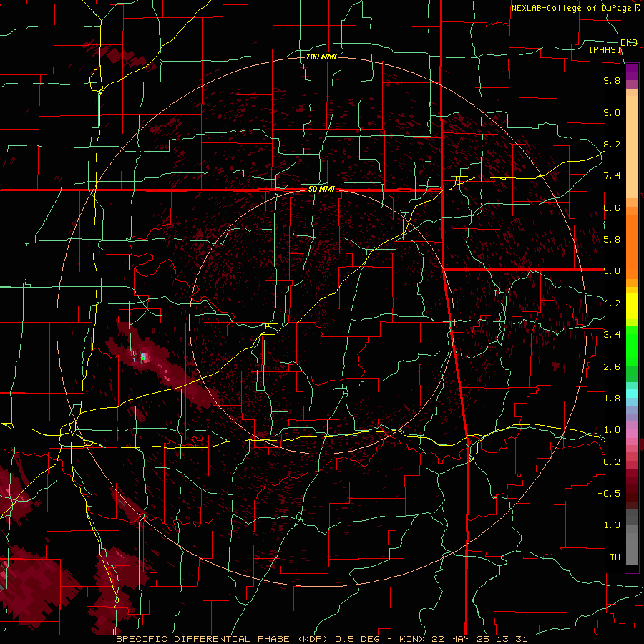This screenshot has height=644, width=644.
Task: Click the cyan-white high KDP core pixel
Action: 143,356
